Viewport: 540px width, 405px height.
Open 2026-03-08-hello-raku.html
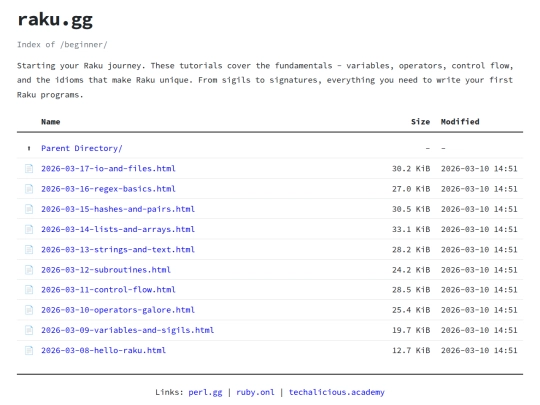click(x=103, y=351)
